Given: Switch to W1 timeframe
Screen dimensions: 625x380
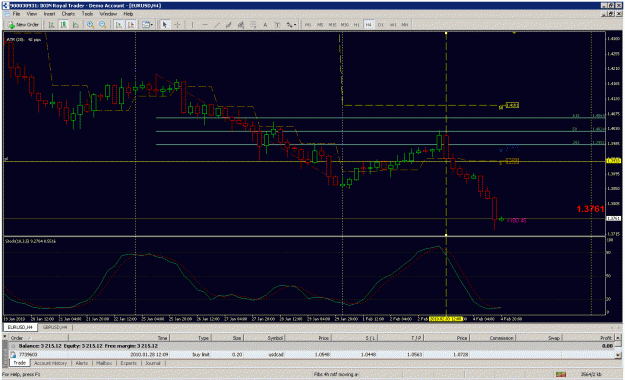Looking at the screenshot, I should coord(393,25).
